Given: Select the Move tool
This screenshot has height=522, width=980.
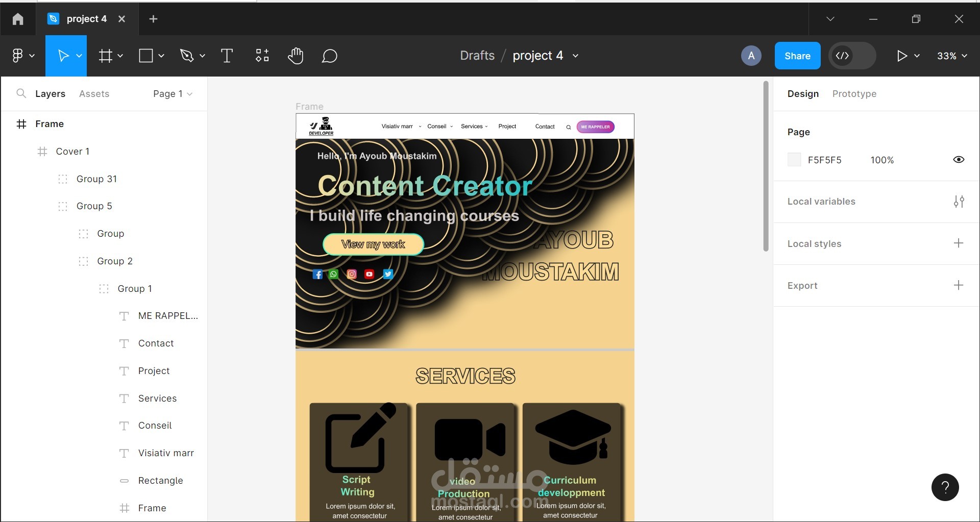Looking at the screenshot, I should [62, 56].
